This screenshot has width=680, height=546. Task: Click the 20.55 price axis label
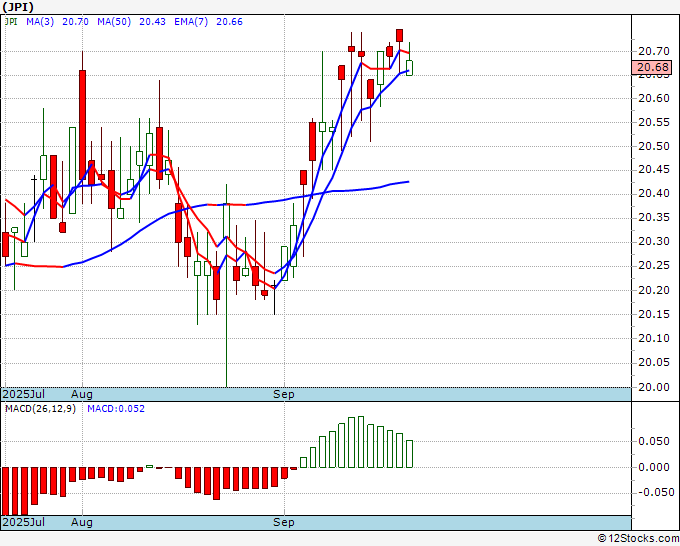[x=654, y=122]
